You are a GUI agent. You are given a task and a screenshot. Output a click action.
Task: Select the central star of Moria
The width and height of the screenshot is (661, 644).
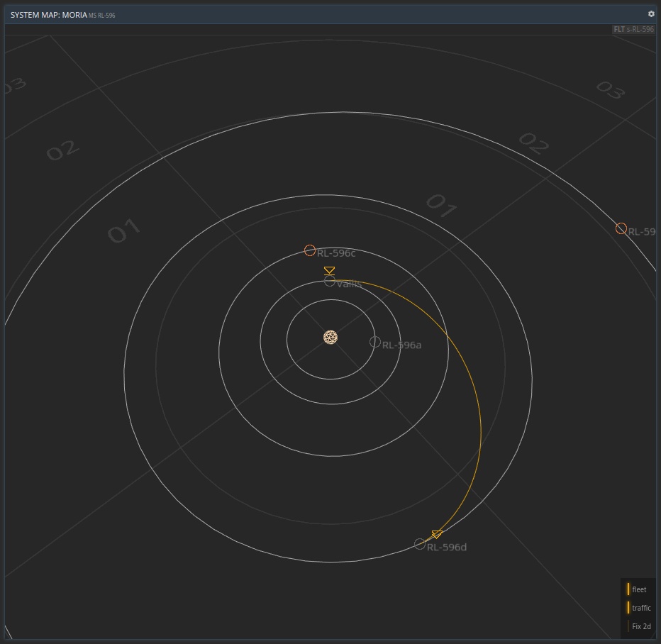tap(330, 337)
